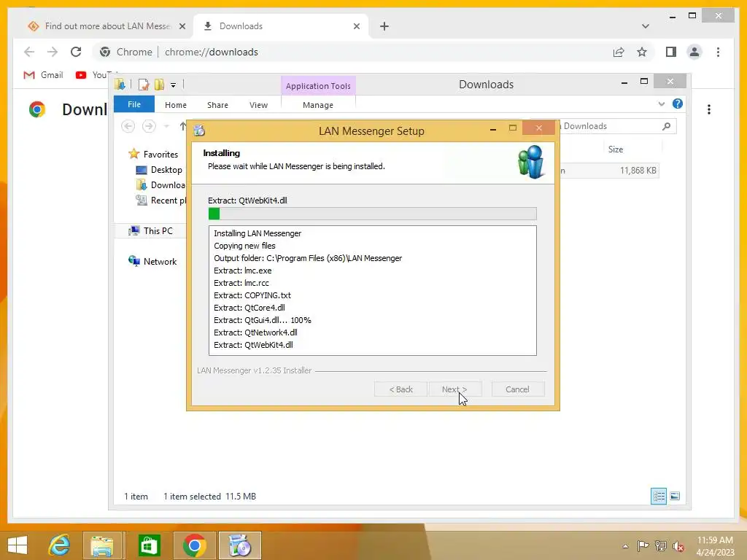
Task: Click the magnifier search icon in Explorer
Action: click(x=666, y=126)
